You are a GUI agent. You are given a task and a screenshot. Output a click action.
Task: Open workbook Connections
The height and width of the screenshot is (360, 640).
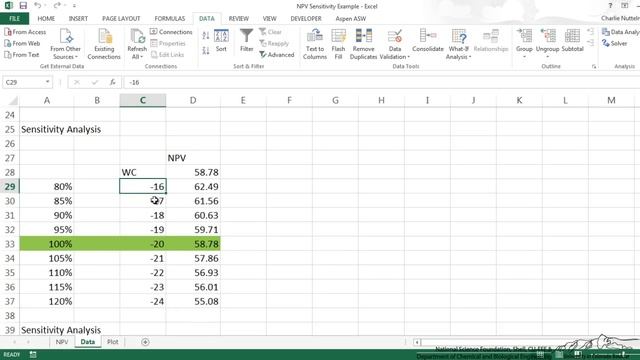pyautogui.click(x=171, y=32)
